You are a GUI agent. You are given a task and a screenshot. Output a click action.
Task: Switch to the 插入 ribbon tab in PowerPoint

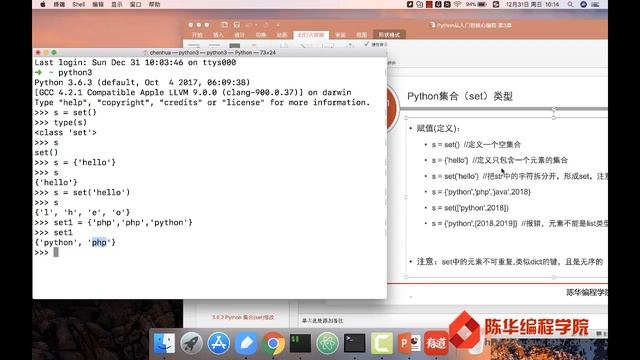tap(218, 35)
